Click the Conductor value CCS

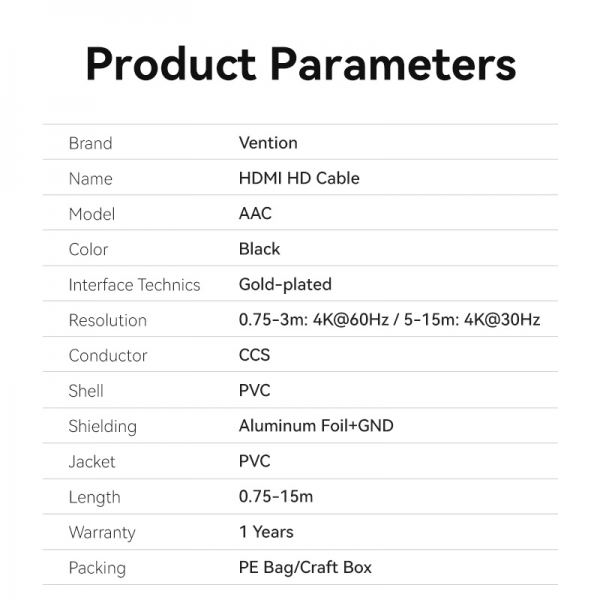[x=254, y=355]
